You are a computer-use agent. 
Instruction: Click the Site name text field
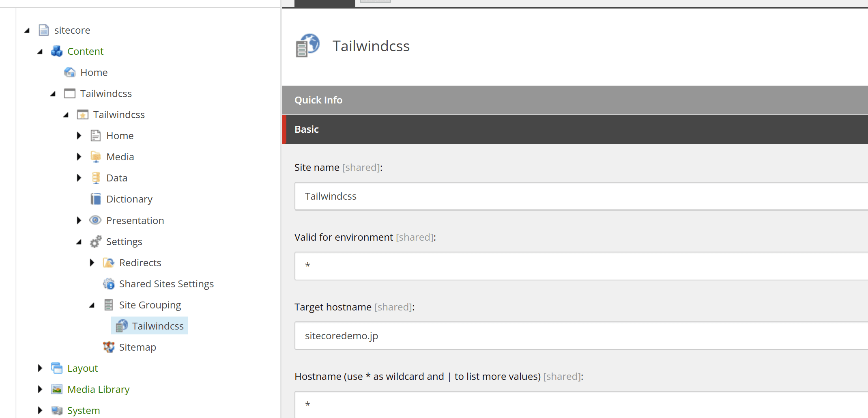(x=581, y=196)
